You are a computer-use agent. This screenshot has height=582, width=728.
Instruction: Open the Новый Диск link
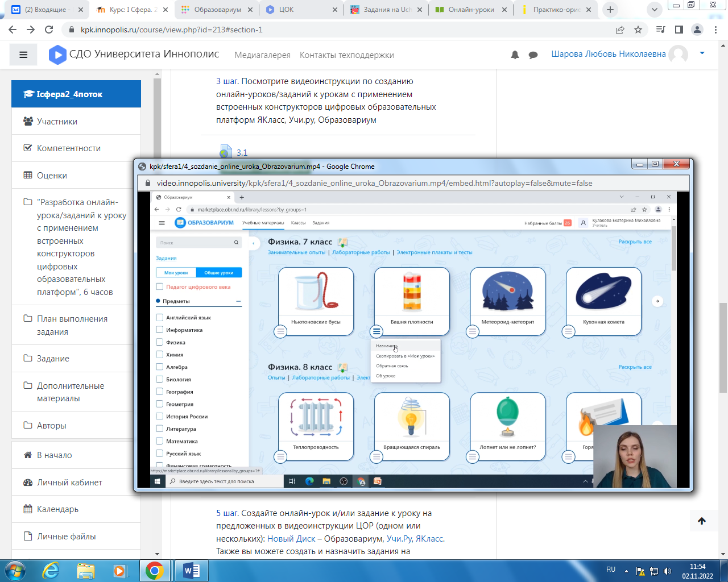(291, 538)
